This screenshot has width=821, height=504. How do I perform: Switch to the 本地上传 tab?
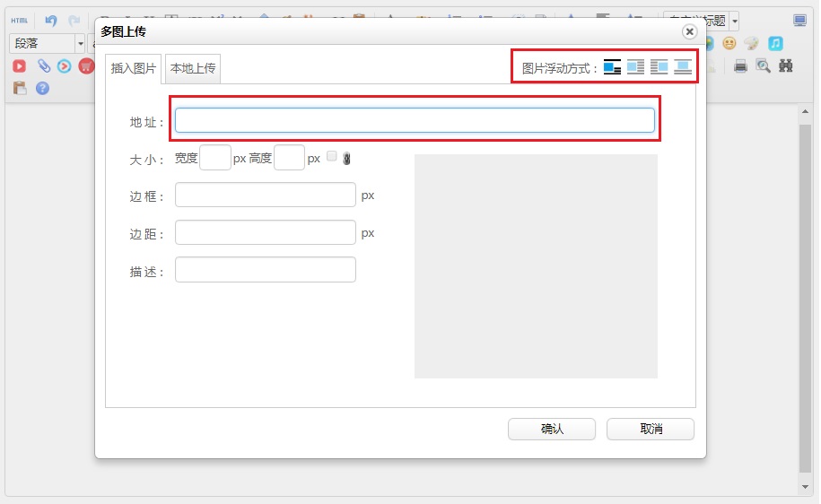click(193, 69)
